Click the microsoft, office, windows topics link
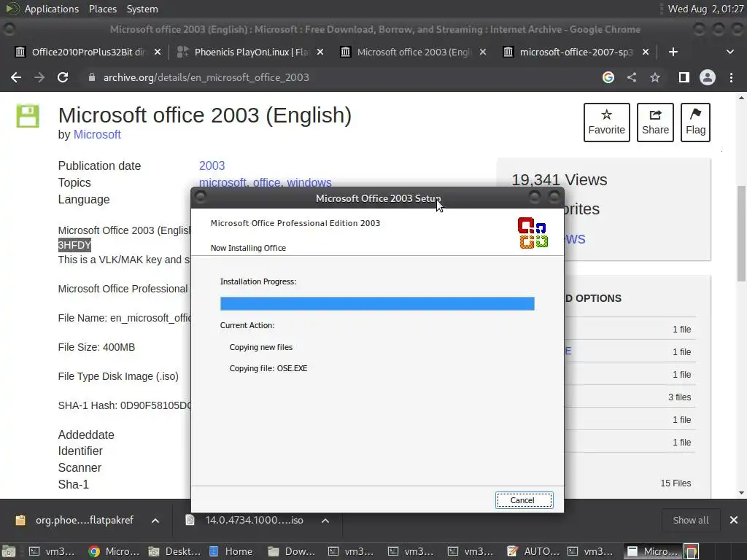747x560 pixels. (x=265, y=182)
